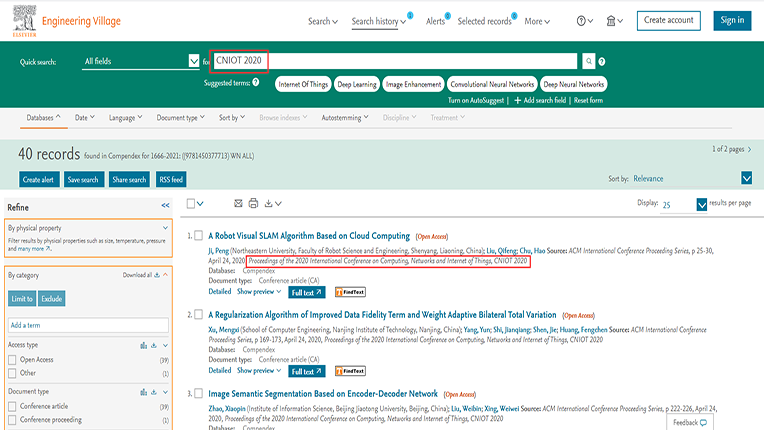Viewport: 764px width, 430px height.
Task: Open the help question mark menu
Action: click(585, 21)
